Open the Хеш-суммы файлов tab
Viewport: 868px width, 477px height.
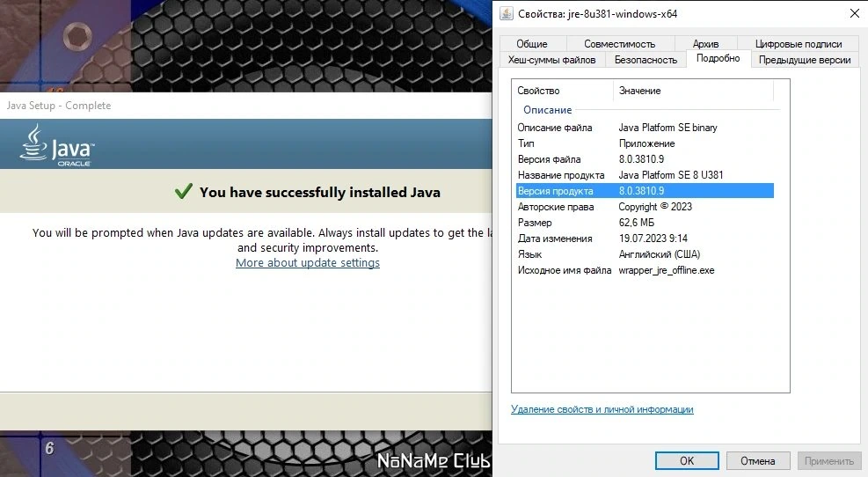tap(552, 60)
